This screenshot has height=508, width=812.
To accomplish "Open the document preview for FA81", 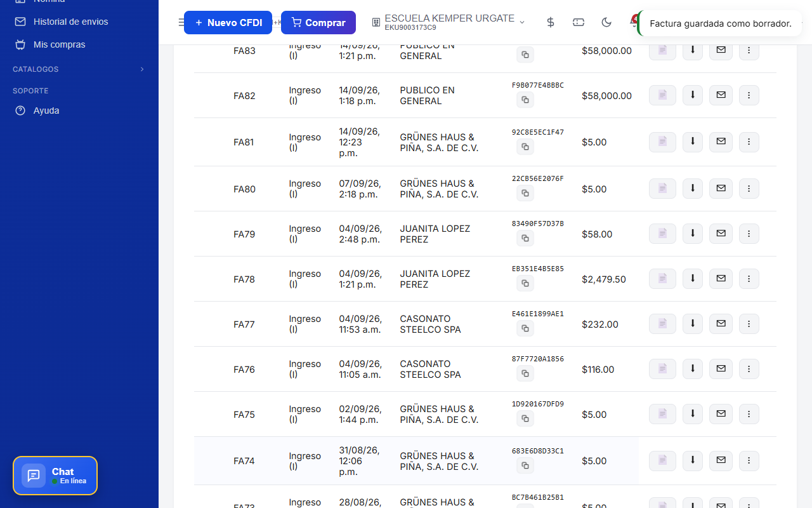I will point(662,142).
